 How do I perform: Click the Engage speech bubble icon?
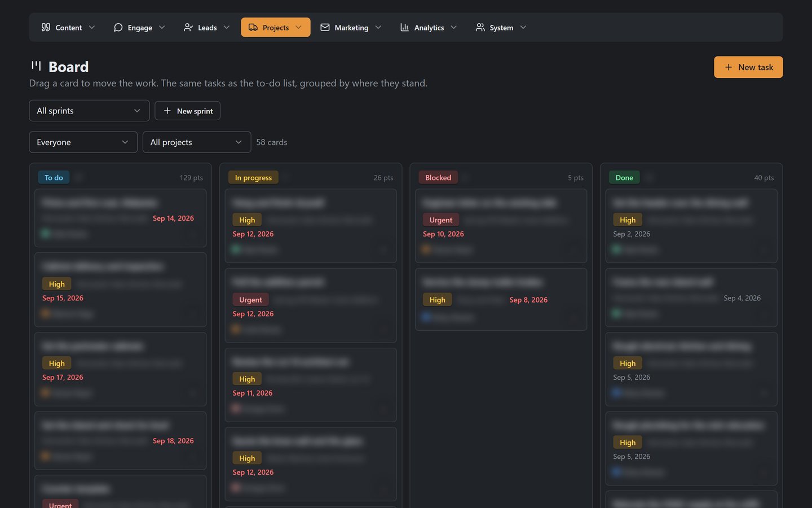[x=118, y=27]
